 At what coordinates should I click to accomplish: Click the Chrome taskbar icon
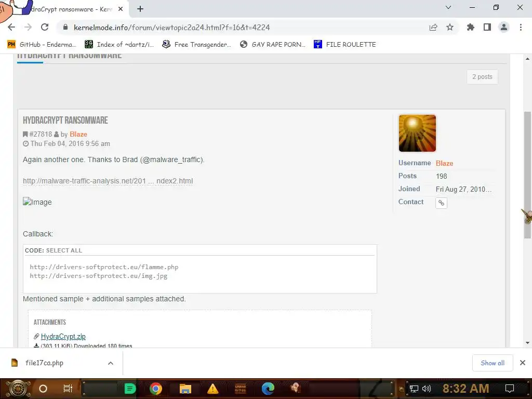point(156,389)
